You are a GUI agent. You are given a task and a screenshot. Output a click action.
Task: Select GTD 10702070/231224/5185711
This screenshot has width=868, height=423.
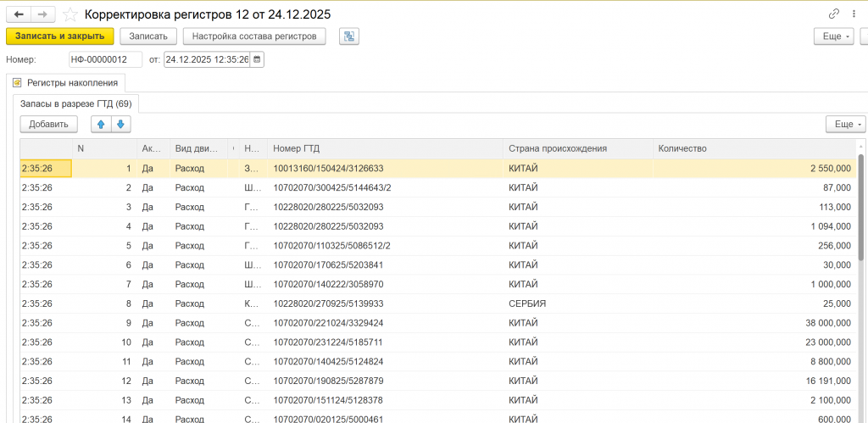328,342
